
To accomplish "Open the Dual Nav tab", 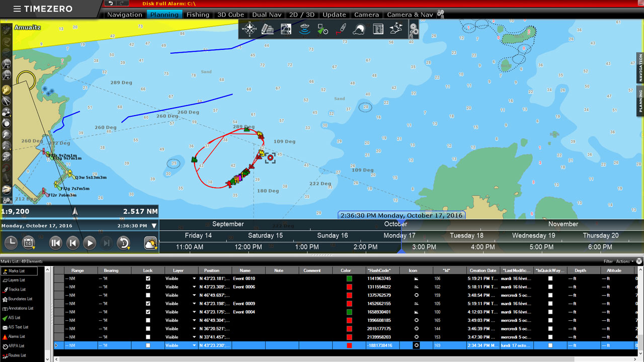I will [267, 15].
